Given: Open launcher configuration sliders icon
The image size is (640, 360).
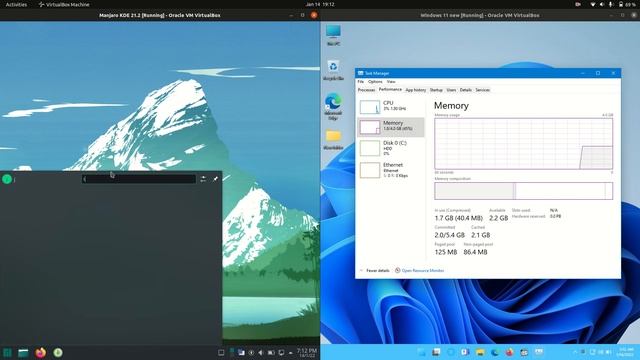Looking at the screenshot, I should pos(203,179).
